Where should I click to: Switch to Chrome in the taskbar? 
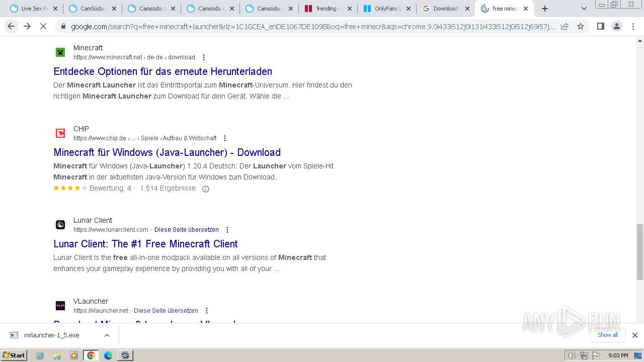coord(91,355)
